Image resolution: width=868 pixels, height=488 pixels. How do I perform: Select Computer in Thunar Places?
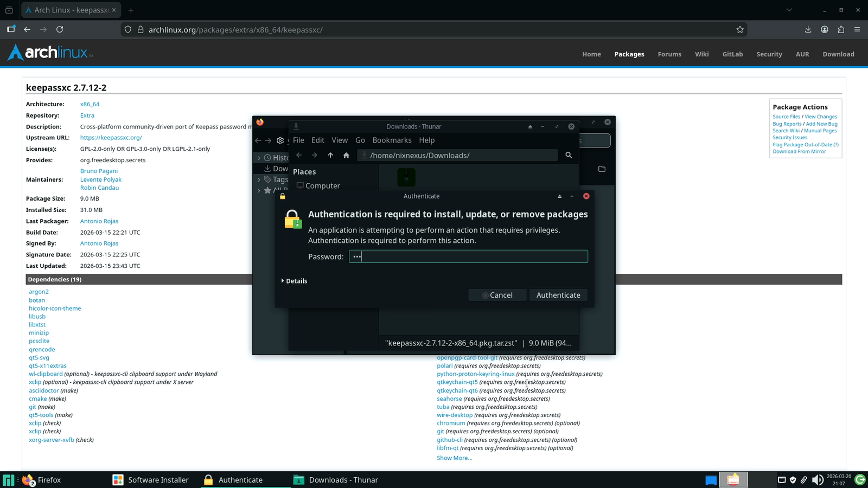318,185
